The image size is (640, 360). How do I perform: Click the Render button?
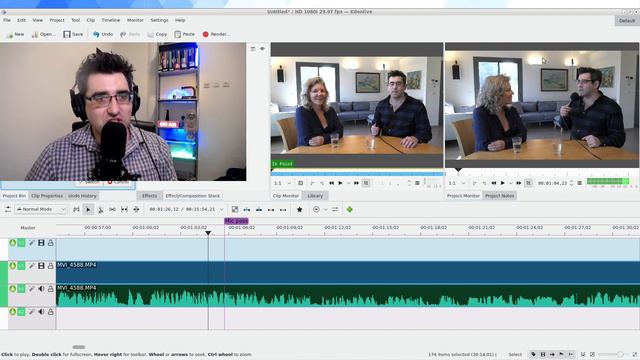(x=216, y=34)
